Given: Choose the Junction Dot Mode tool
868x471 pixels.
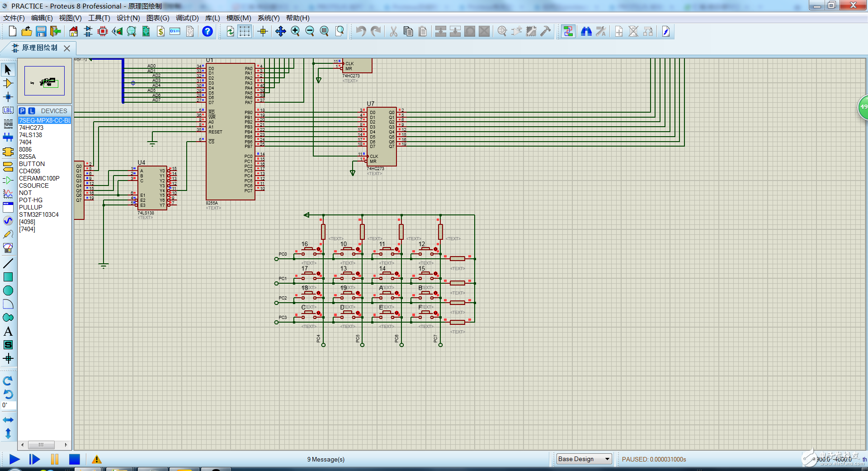Looking at the screenshot, I should click(8, 97).
